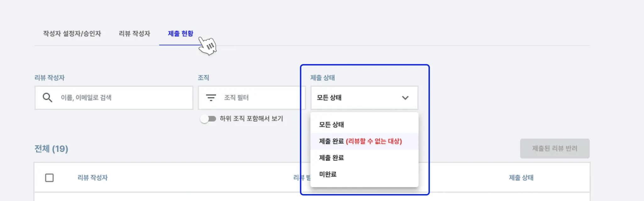This screenshot has height=201, width=644.
Task: Collapse the 모든 상태 dropdown chevron
Action: coord(405,98)
